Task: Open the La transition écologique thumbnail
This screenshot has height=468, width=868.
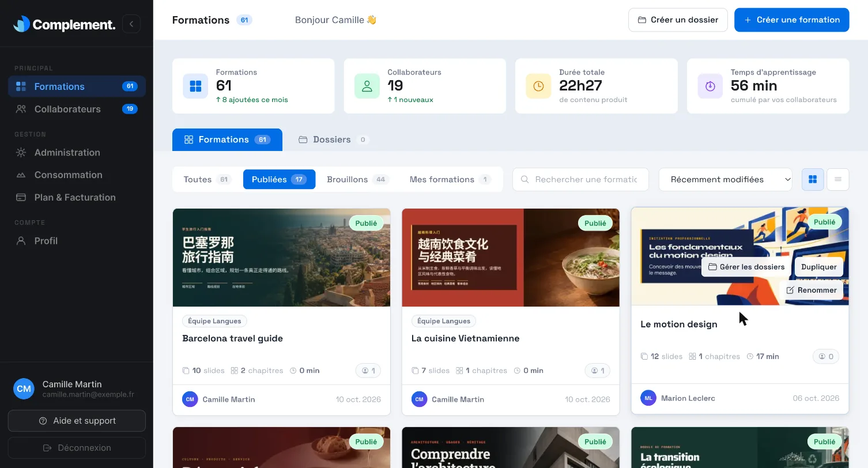Action: coord(740,448)
